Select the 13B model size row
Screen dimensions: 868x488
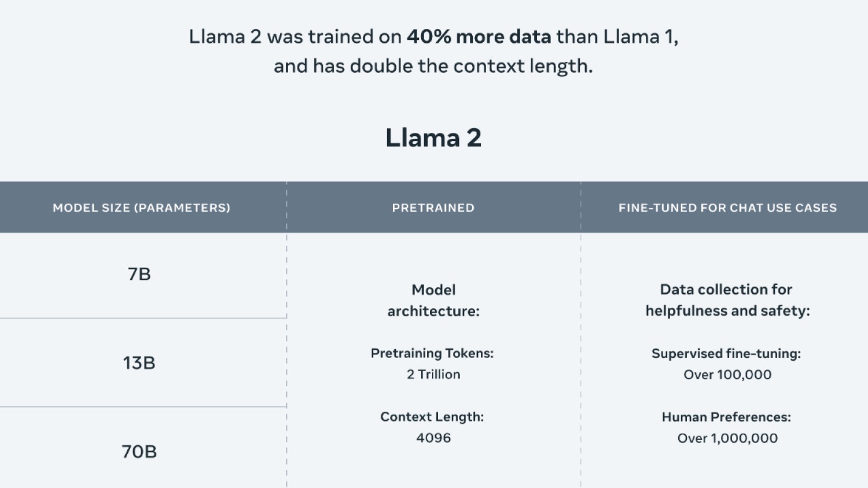pyautogui.click(x=143, y=363)
